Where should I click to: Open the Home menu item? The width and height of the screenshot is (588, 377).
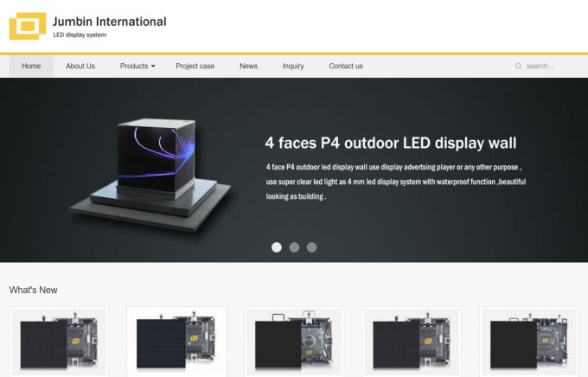[31, 67]
